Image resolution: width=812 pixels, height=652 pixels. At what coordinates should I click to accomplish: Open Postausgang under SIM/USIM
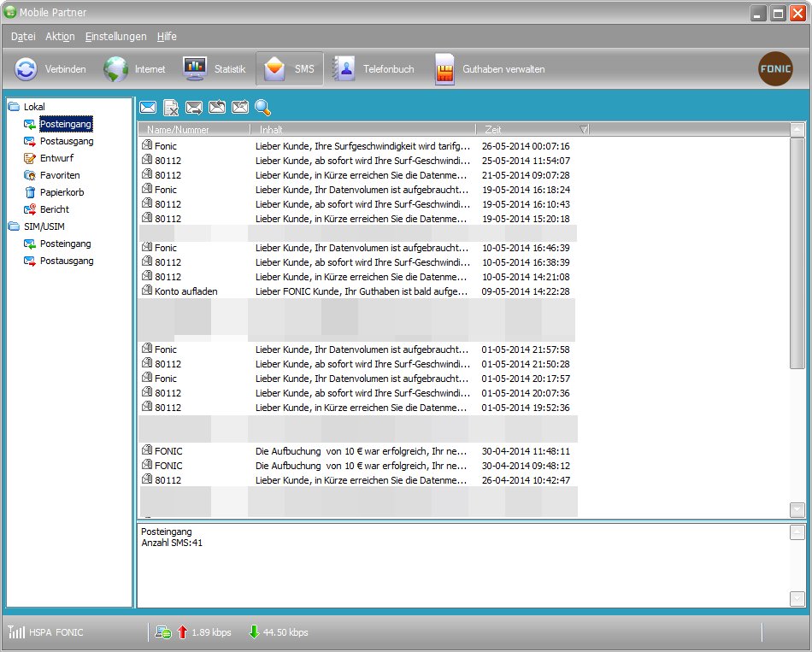click(x=67, y=261)
